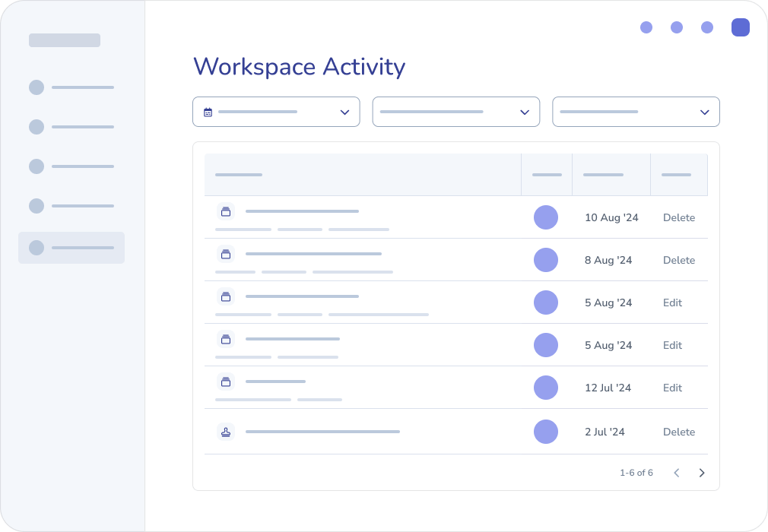768x532 pixels.
Task: Edit the 12 Jul '24 activity entry
Action: pos(672,388)
